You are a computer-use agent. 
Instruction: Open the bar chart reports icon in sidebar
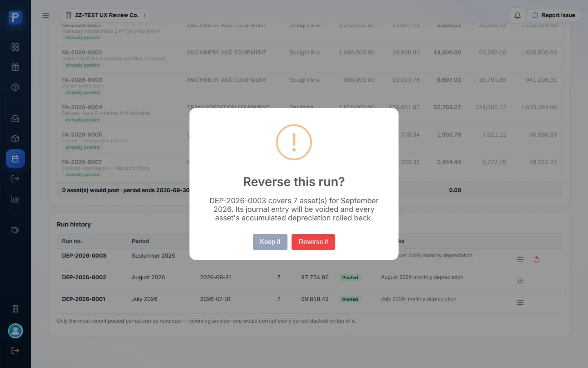pyautogui.click(x=16, y=199)
